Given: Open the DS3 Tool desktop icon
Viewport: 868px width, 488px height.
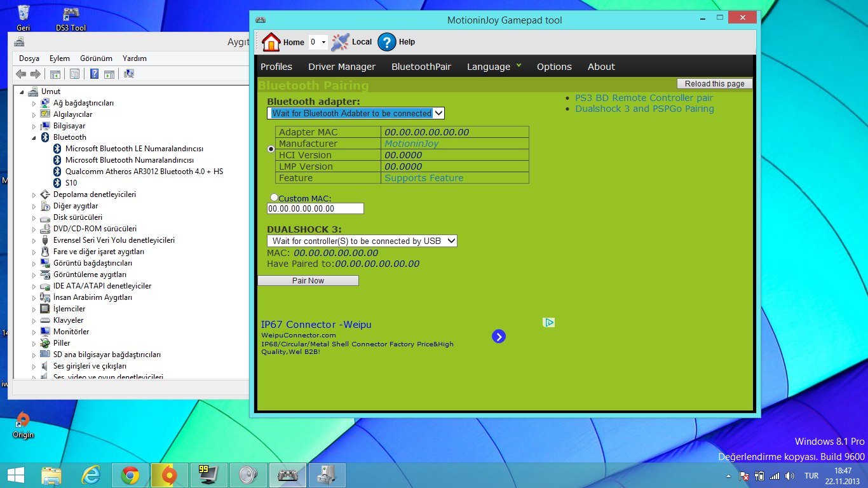Looking at the screenshot, I should 71,18.
